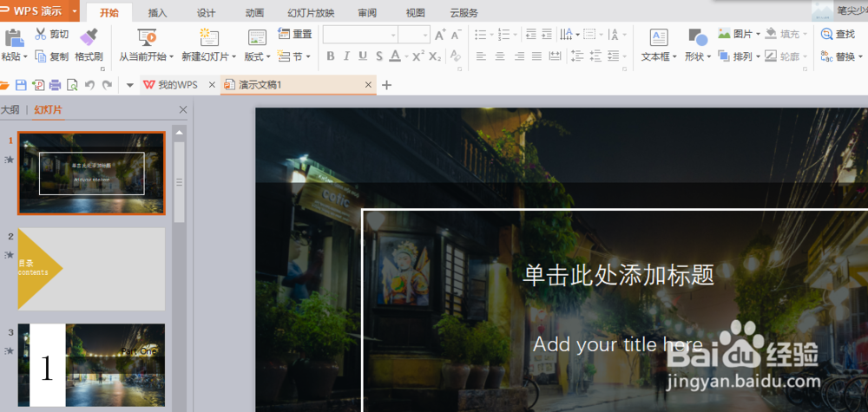
Task: Print the presentation with the printer icon
Action: [55, 85]
